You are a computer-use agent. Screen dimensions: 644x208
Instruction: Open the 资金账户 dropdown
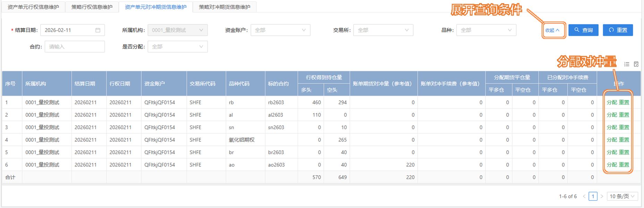click(280, 30)
